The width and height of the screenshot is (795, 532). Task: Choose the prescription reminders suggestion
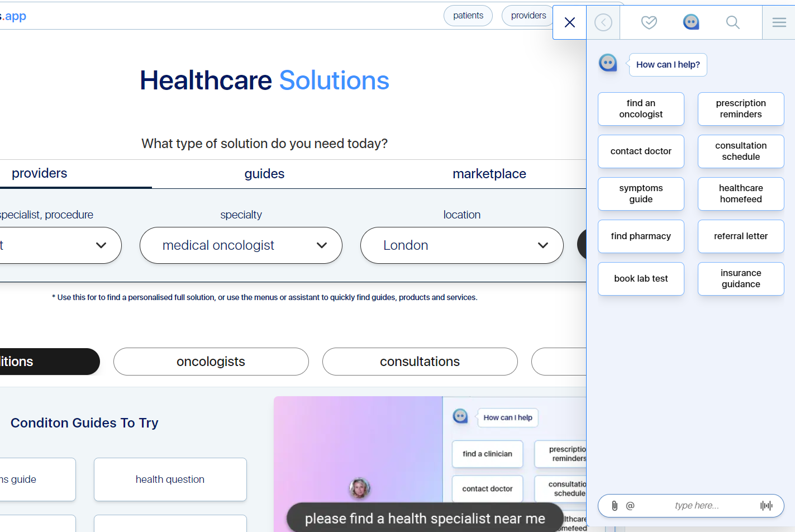point(741,109)
